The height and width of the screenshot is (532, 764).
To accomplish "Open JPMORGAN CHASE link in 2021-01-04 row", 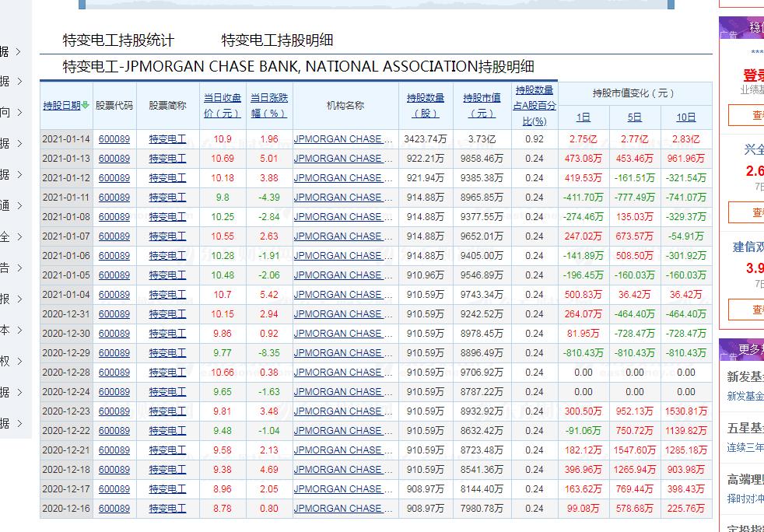I will point(343,296).
